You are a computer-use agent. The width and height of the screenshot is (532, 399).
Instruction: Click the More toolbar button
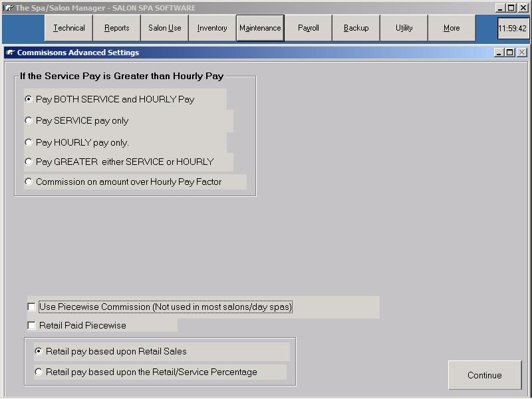pyautogui.click(x=452, y=28)
